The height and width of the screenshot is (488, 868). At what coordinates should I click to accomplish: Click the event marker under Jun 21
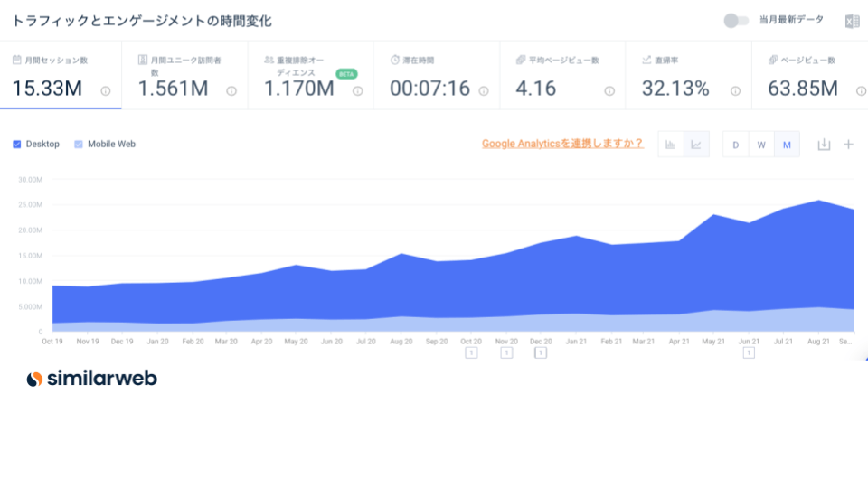[x=749, y=352]
